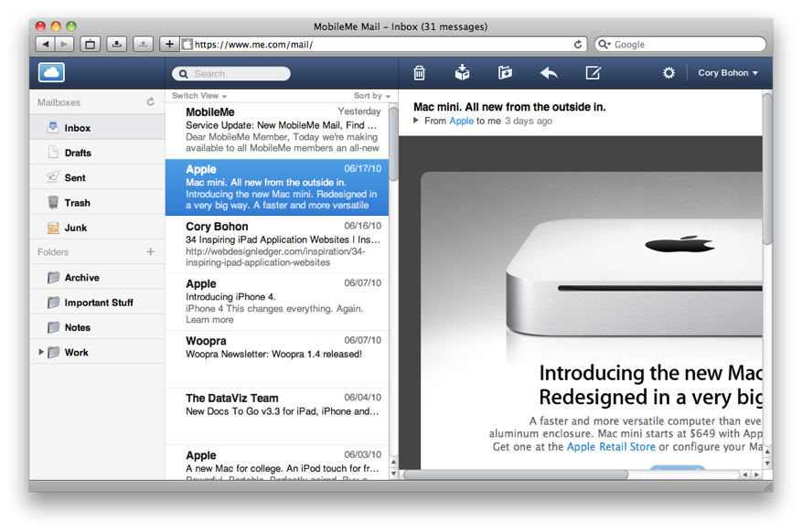Click the MobileMe cloud icon
The height and width of the screenshot is (532, 802).
(51, 72)
